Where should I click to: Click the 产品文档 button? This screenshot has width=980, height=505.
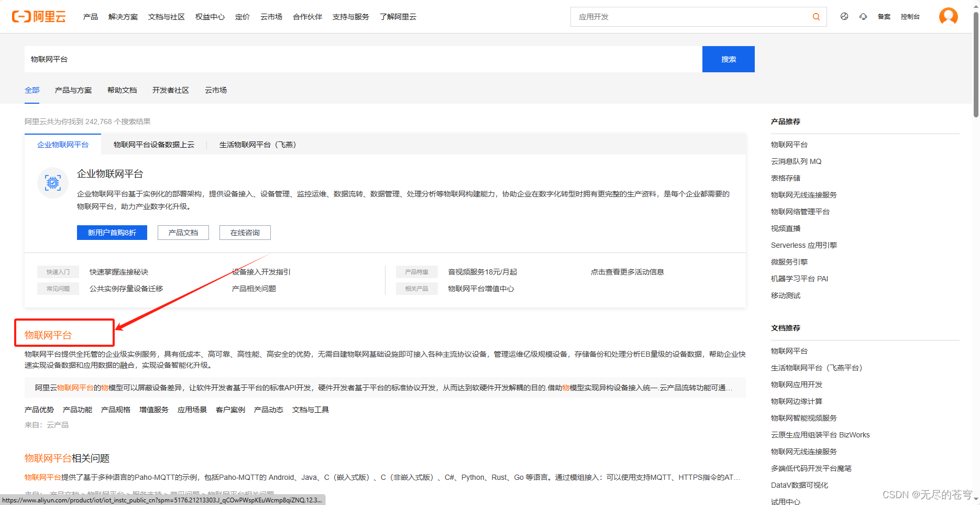pos(183,233)
